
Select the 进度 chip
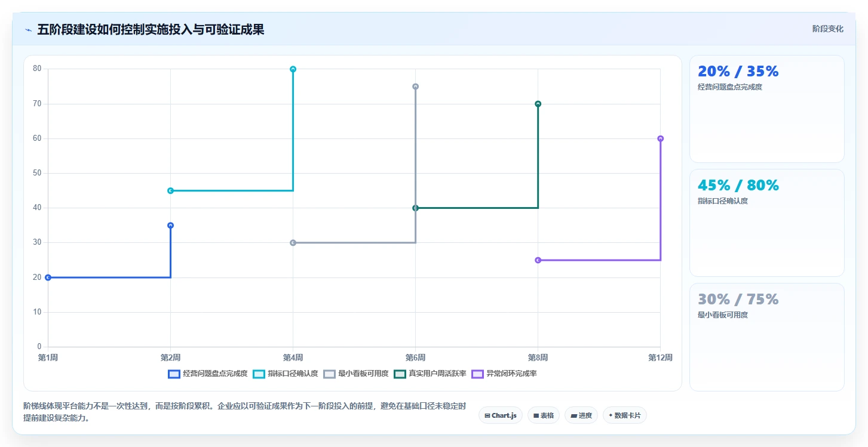[581, 415]
